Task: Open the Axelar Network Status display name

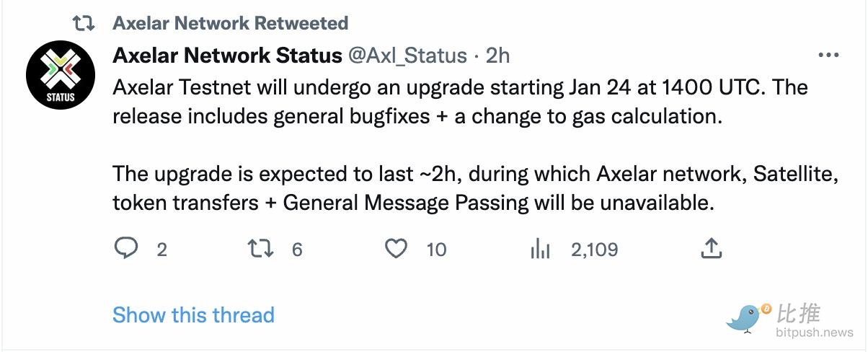Action: click(227, 56)
